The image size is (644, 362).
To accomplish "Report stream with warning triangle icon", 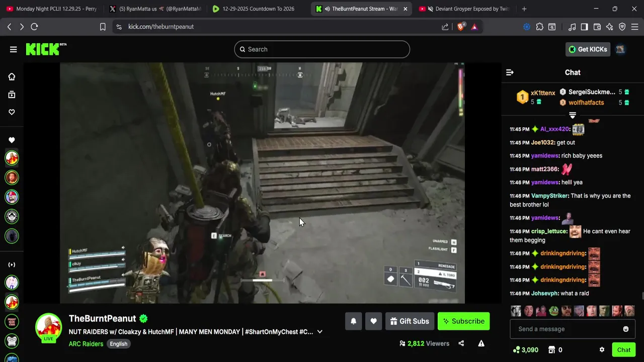I will point(481,343).
